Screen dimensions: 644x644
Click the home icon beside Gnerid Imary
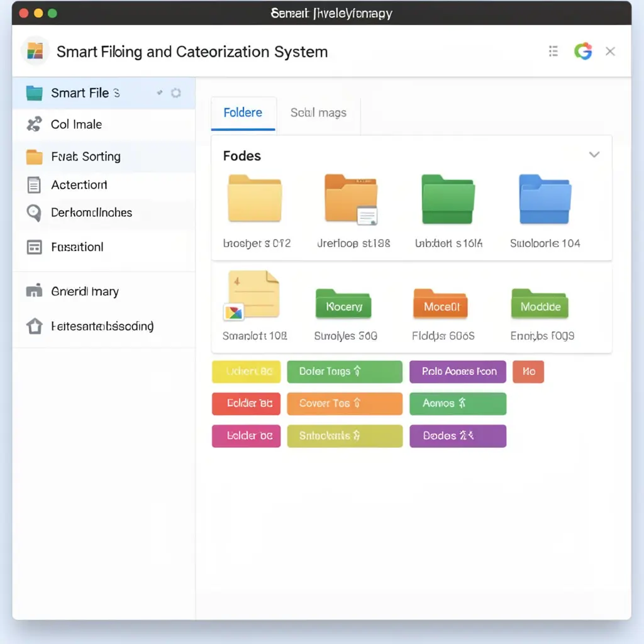(34, 291)
